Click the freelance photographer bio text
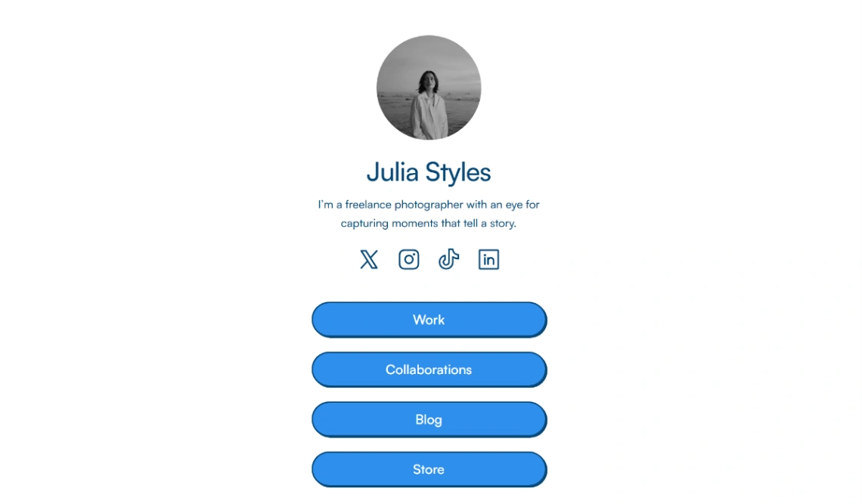 coord(429,214)
